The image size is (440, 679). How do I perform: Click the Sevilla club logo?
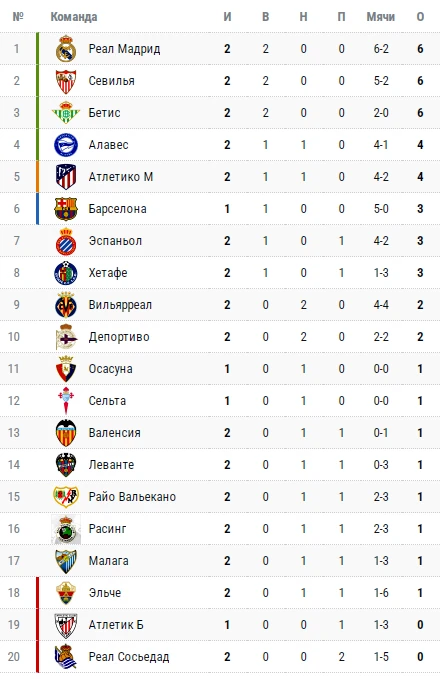pos(66,81)
